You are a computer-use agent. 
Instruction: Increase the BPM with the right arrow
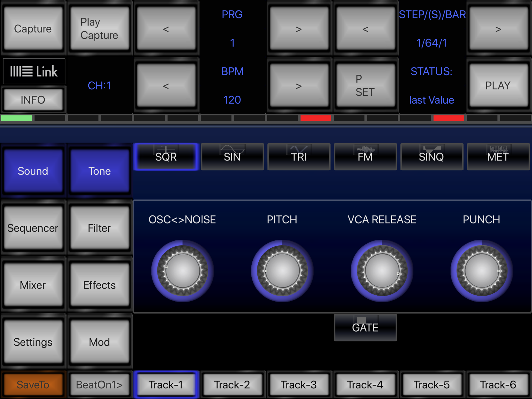pyautogui.click(x=299, y=86)
